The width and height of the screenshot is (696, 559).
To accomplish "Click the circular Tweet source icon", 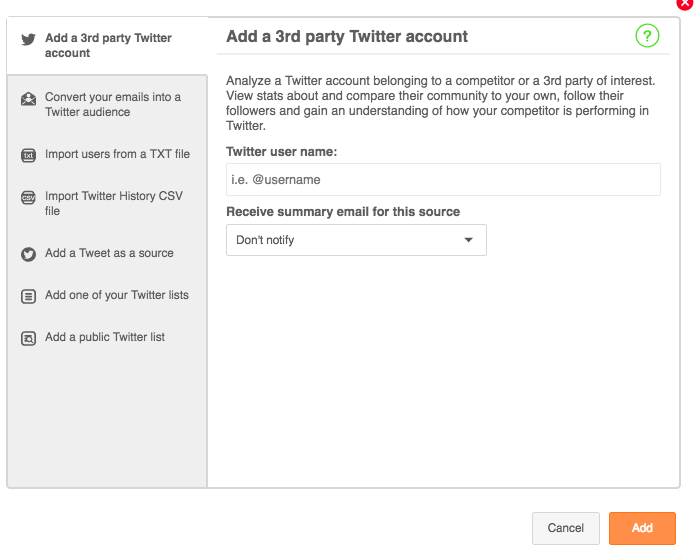I will coord(28,254).
